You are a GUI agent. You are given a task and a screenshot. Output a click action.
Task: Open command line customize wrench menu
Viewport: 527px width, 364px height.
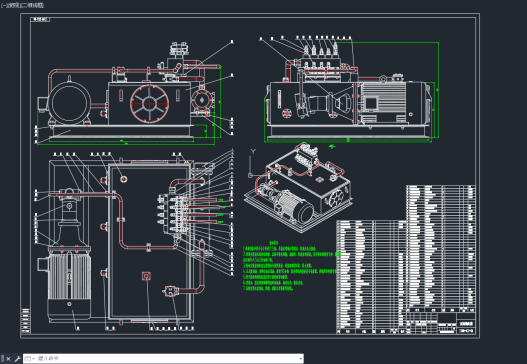coord(17,359)
